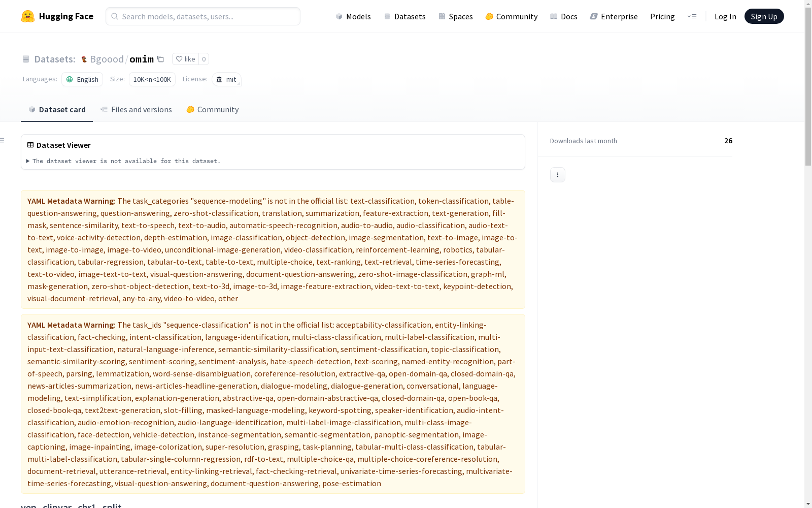Click the Hugging Face logo

point(57,16)
